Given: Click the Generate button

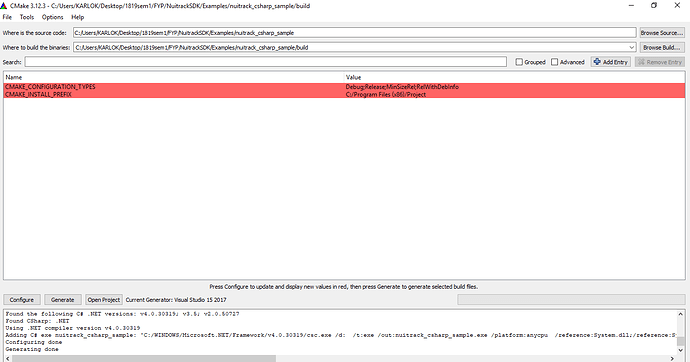Looking at the screenshot, I should 63,300.
